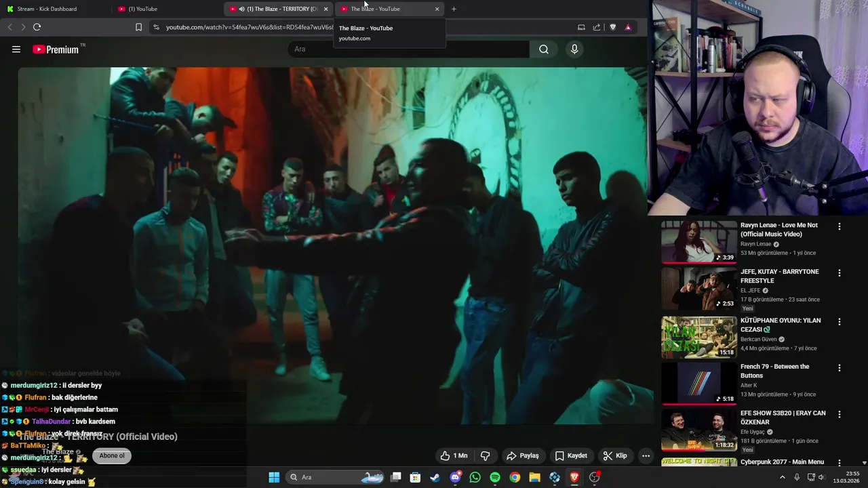
Task: Click the taskbar 'Ara' search box
Action: click(336, 477)
